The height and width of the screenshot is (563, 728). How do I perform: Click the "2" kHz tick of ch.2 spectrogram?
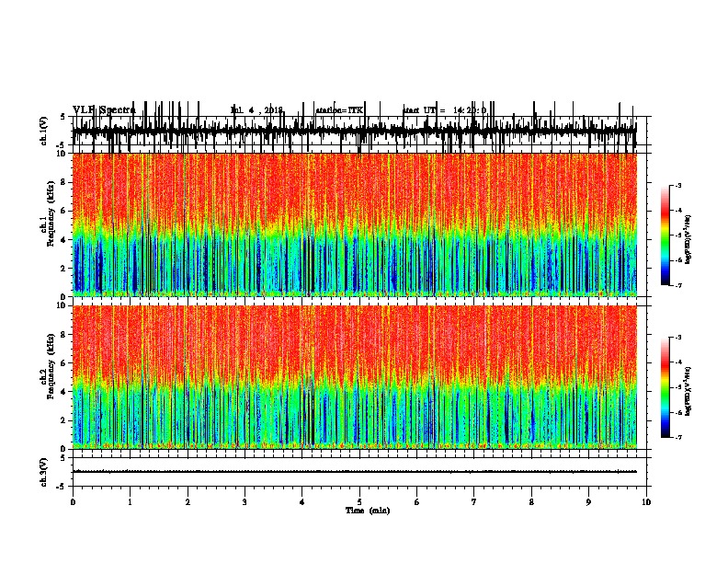point(64,420)
